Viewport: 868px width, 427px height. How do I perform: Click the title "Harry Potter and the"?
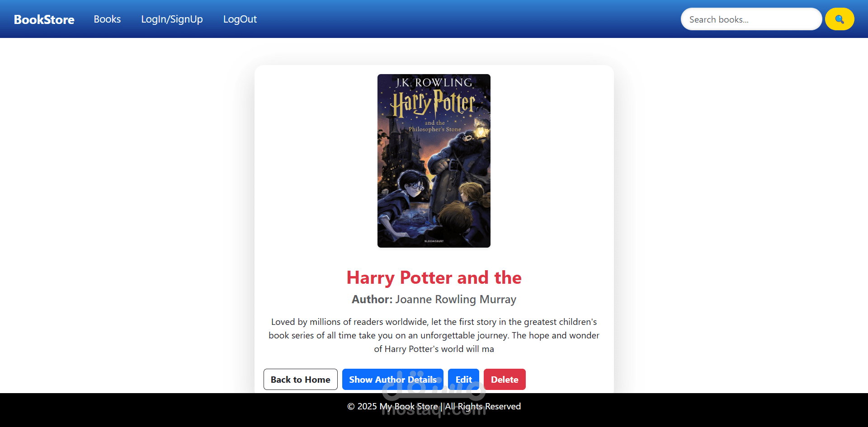click(x=434, y=277)
